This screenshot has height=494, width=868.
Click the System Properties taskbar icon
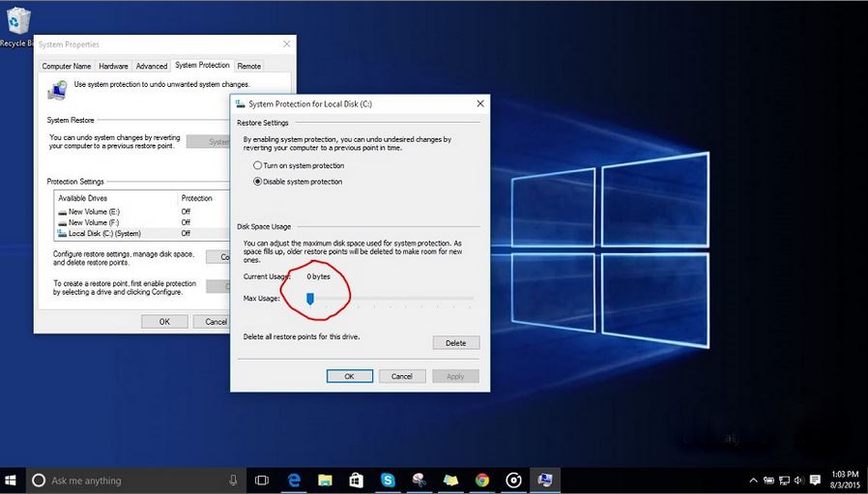pyautogui.click(x=545, y=480)
